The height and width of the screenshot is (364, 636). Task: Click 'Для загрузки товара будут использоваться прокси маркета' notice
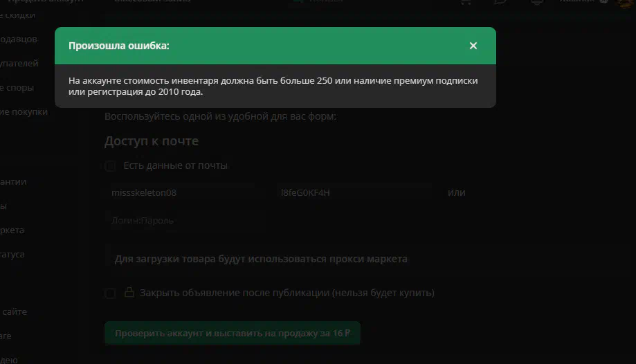(261, 259)
